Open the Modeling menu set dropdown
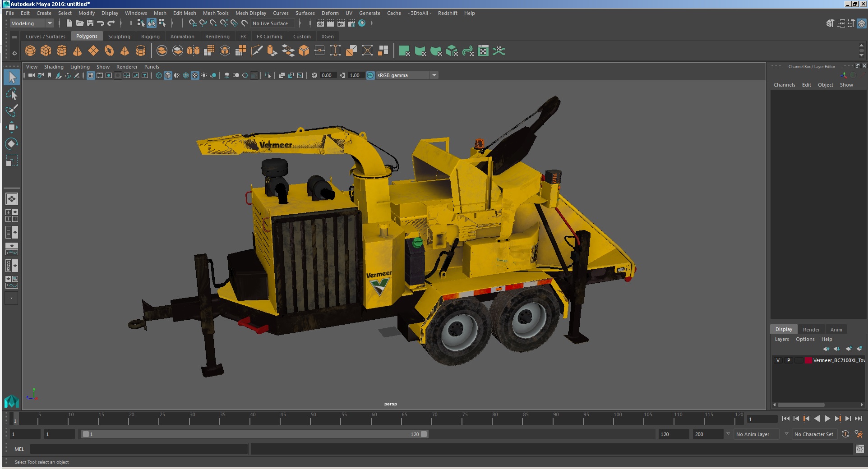This screenshot has width=868, height=469. pyautogui.click(x=32, y=23)
